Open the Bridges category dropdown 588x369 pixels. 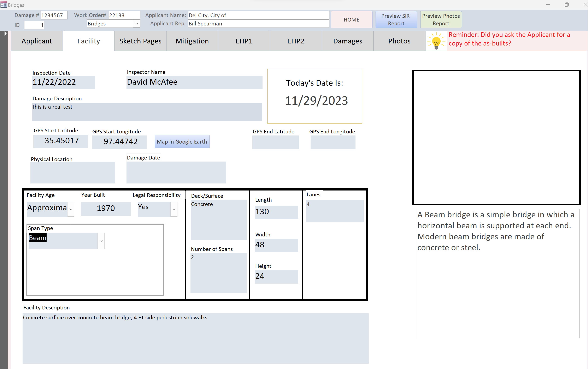(x=137, y=24)
